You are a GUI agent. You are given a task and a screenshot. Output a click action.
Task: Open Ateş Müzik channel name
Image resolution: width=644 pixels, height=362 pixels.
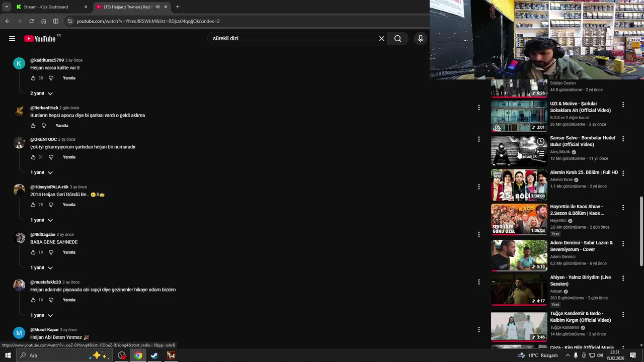click(560, 152)
